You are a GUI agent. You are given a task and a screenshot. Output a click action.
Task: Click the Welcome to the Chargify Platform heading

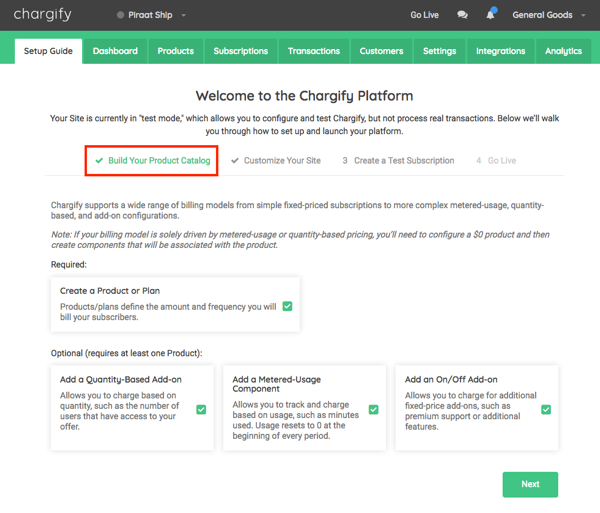click(x=305, y=96)
